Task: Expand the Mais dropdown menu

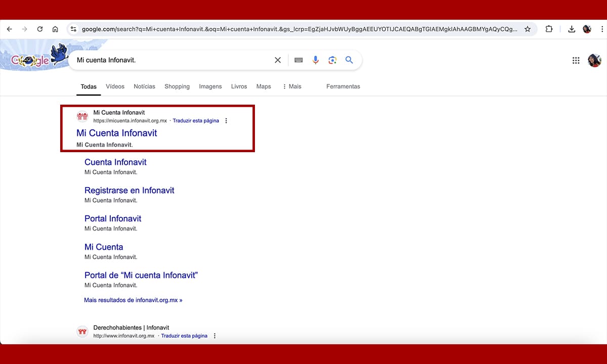Action: click(292, 86)
